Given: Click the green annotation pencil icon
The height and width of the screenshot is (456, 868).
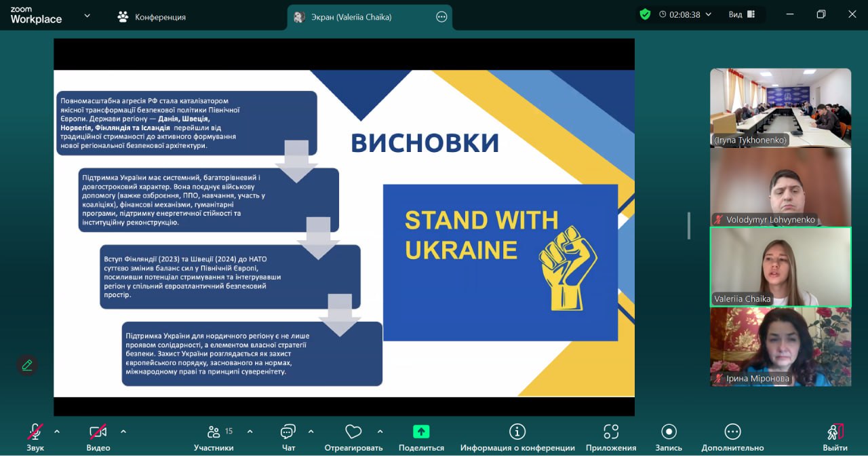Looking at the screenshot, I should pyautogui.click(x=27, y=365).
